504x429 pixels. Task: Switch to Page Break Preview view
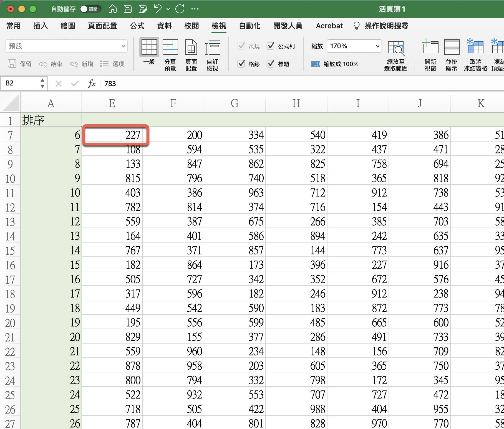tap(170, 55)
